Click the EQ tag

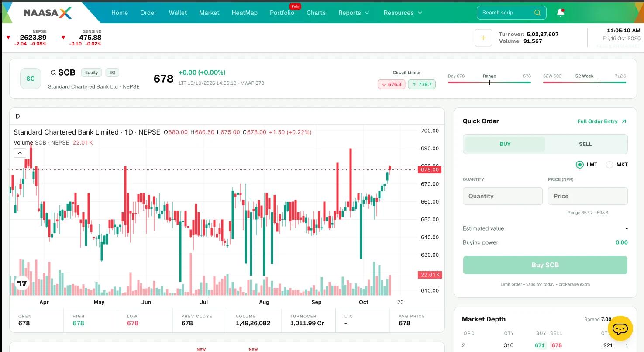click(x=112, y=72)
